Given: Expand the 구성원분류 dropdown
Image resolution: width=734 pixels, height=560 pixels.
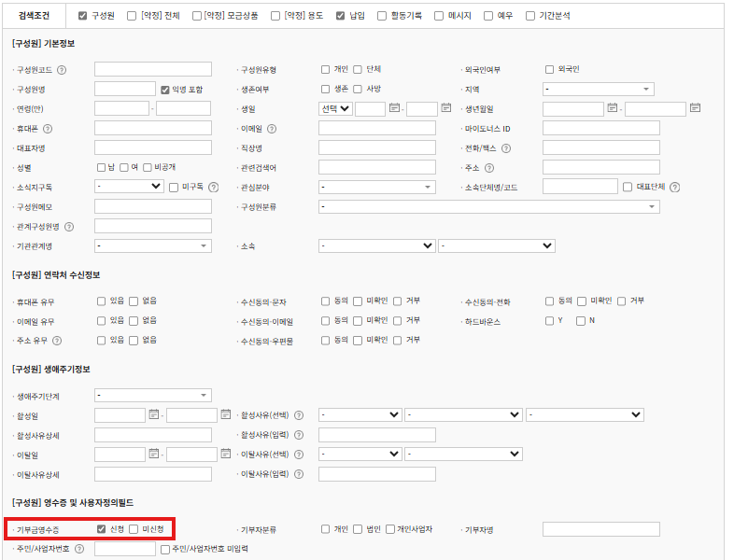Looking at the screenshot, I should 489,207.
